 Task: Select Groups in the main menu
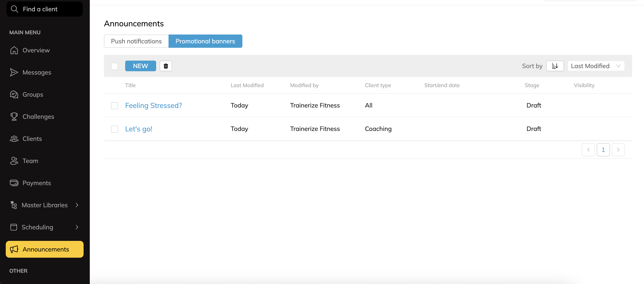click(33, 94)
